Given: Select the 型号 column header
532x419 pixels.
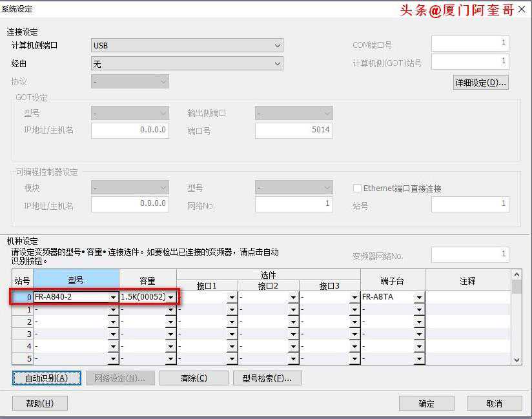Looking at the screenshot, I should click(76, 280).
